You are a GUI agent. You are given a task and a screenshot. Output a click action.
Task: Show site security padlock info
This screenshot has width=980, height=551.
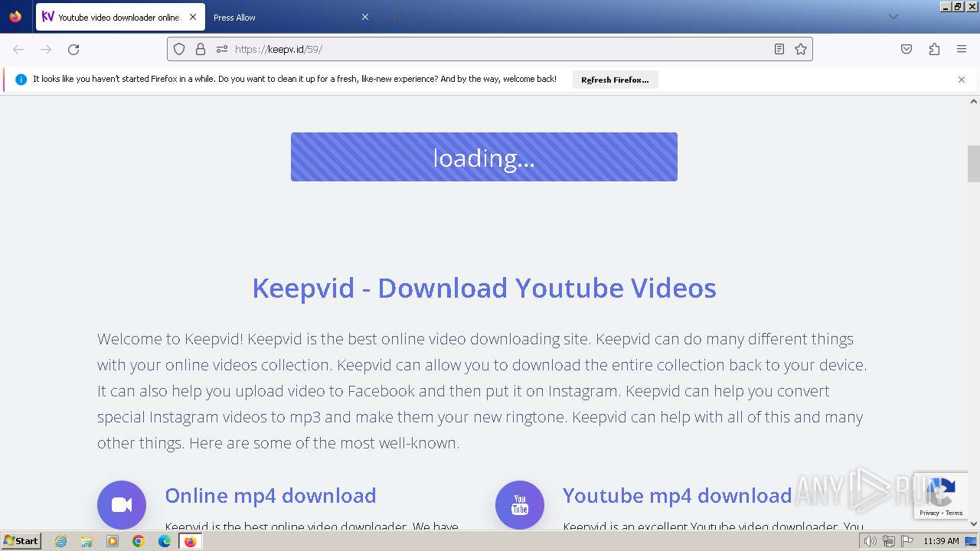click(x=201, y=49)
